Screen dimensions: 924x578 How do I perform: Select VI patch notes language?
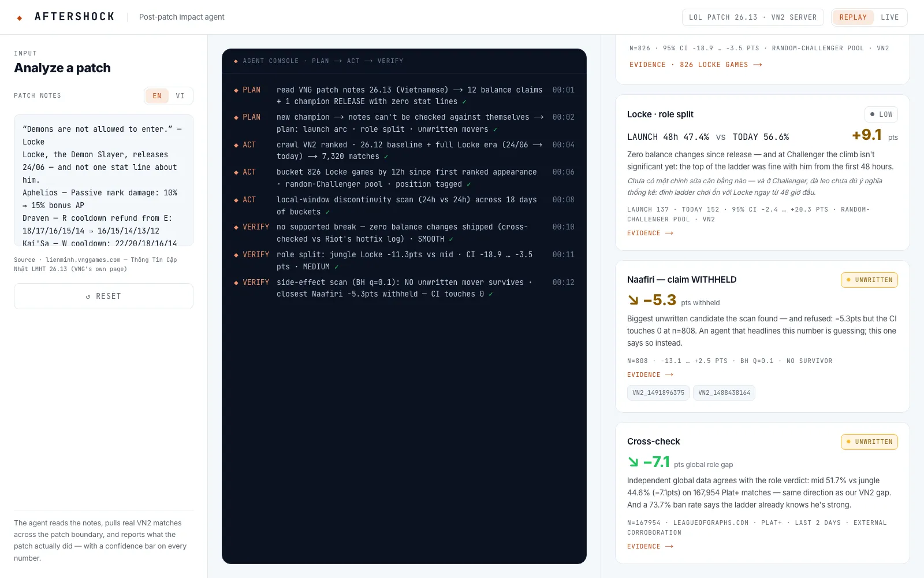180,96
